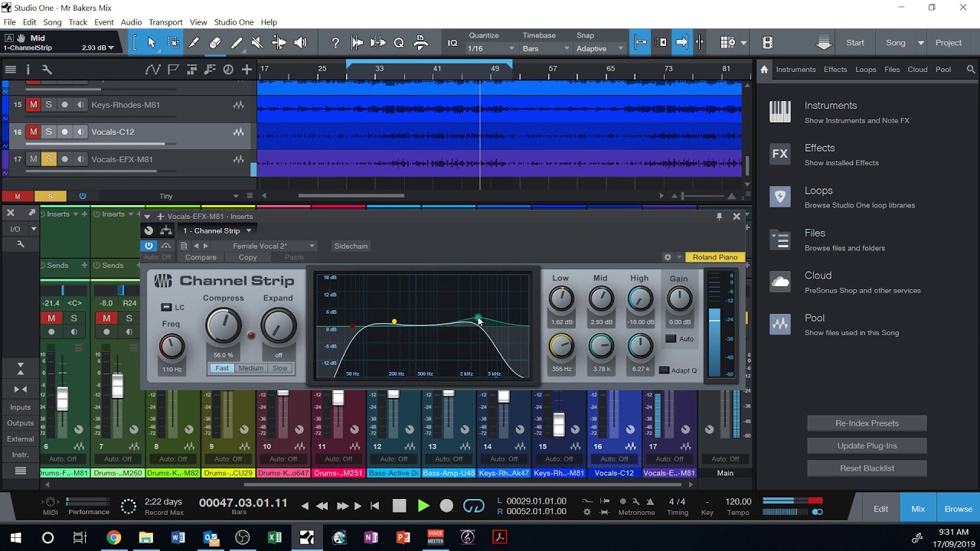Viewport: 980px width, 551px height.
Task: Open the tempo track clock icon
Action: (228, 70)
